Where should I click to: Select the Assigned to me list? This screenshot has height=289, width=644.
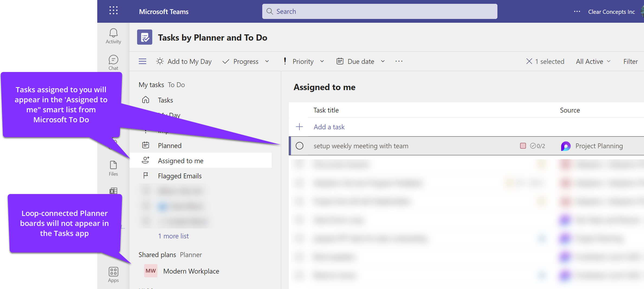(200, 160)
